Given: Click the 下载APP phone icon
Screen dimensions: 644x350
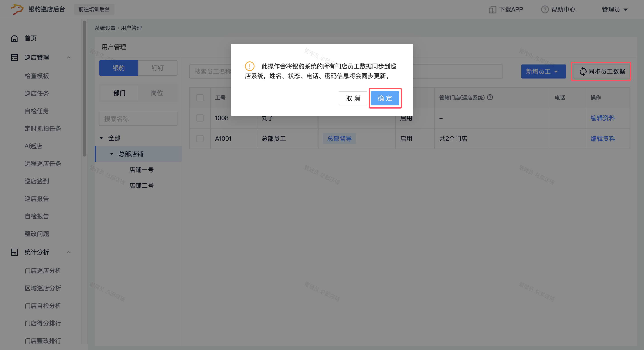Looking at the screenshot, I should [492, 9].
